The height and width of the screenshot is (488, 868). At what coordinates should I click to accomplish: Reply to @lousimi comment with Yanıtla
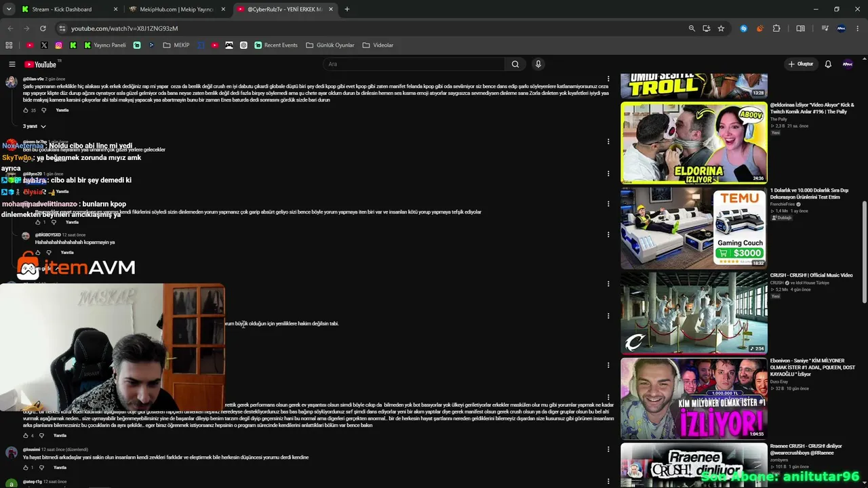60,468
